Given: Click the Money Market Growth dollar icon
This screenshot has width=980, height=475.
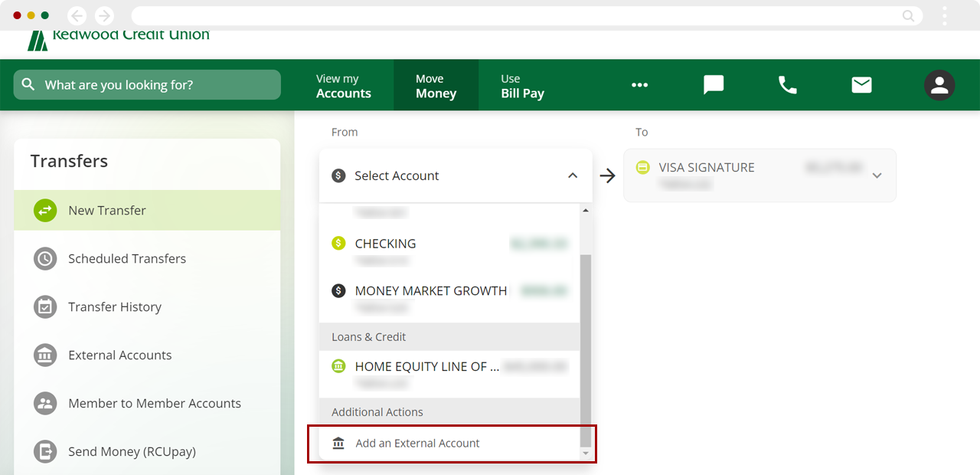Looking at the screenshot, I should point(338,291).
